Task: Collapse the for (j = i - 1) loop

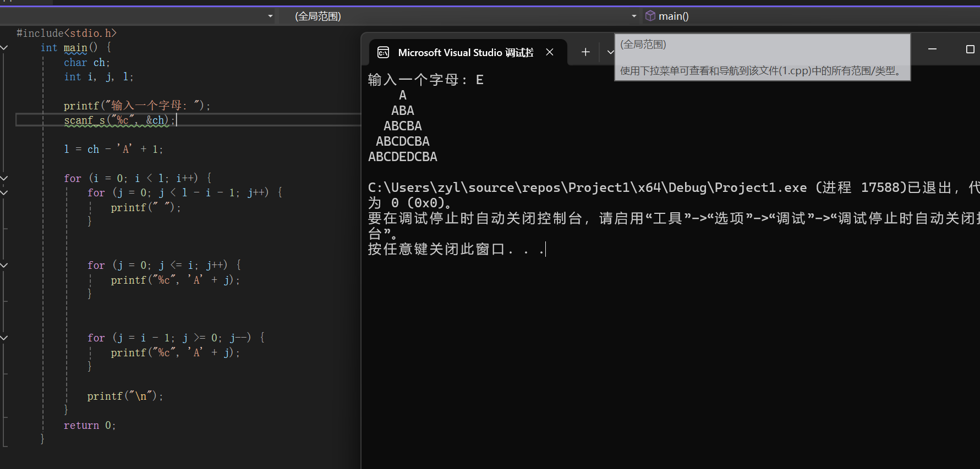Action: [x=4, y=338]
